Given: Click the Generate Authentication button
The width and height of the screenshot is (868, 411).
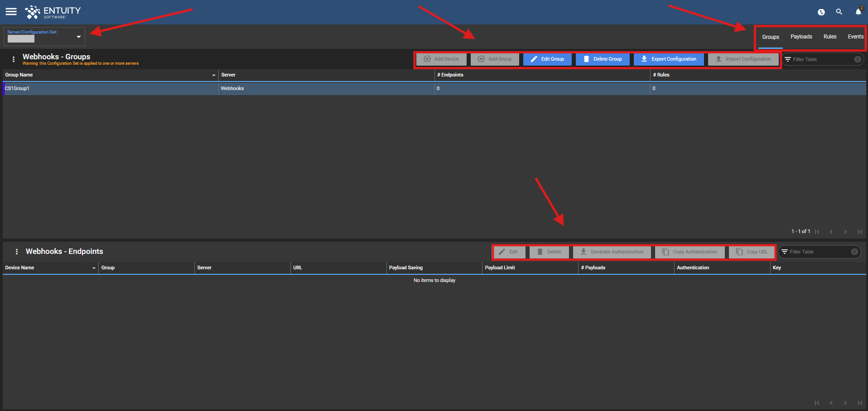Looking at the screenshot, I should [x=612, y=252].
